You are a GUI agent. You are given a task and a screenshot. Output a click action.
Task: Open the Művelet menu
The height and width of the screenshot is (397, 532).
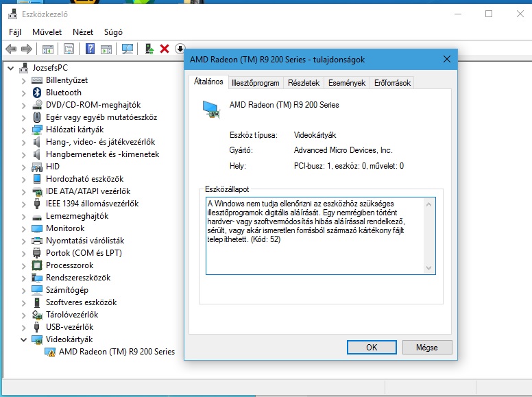[47, 32]
